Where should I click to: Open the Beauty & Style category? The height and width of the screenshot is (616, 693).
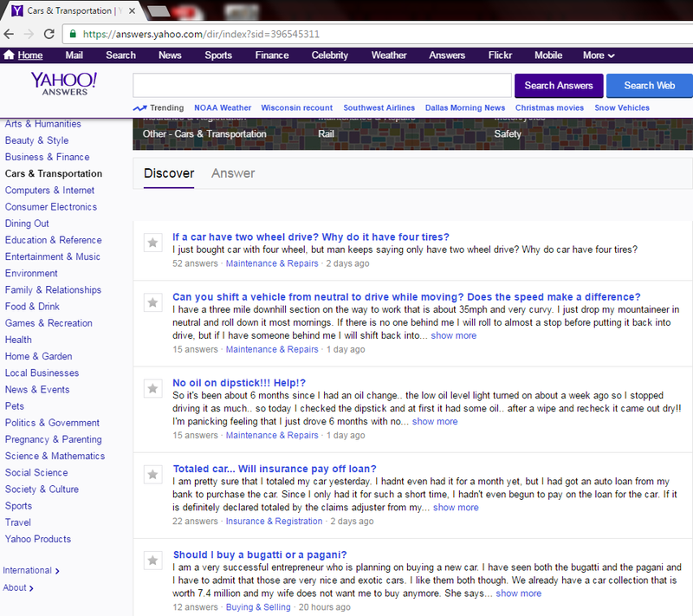36,140
